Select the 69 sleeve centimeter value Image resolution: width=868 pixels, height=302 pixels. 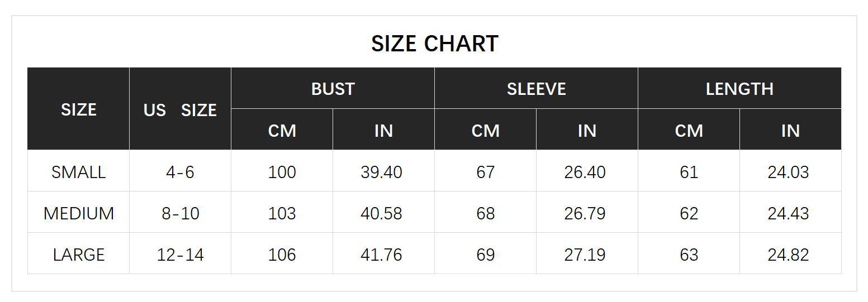[485, 255]
